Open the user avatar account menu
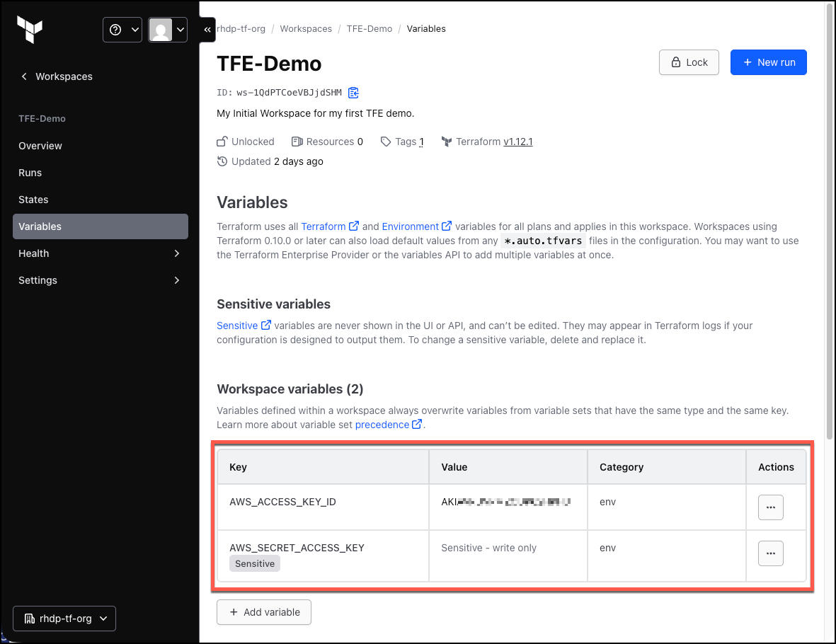 tap(168, 30)
